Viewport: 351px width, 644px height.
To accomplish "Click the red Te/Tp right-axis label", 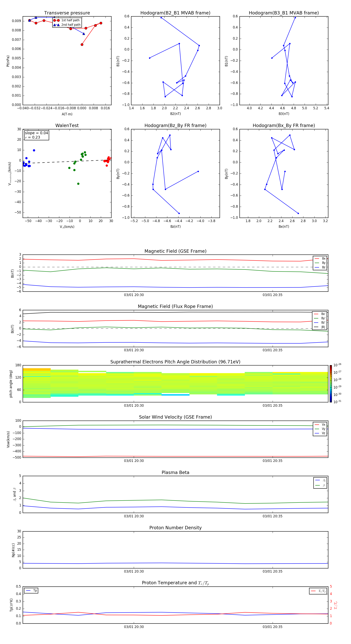I will (336, 605).
